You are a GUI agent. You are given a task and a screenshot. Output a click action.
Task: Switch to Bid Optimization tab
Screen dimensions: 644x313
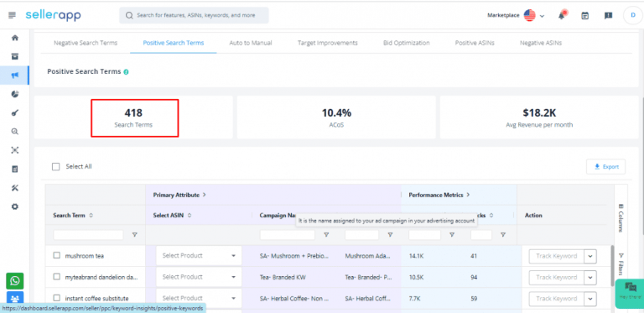click(x=406, y=43)
